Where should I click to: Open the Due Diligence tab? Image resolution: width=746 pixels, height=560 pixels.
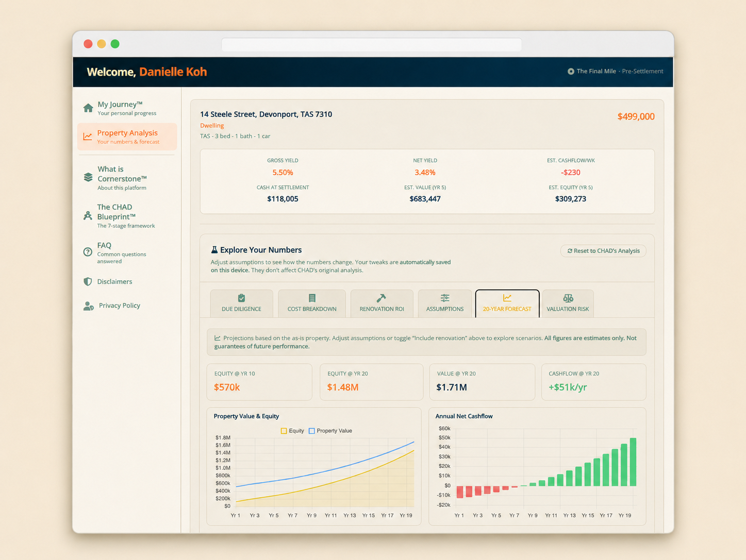coord(242,303)
